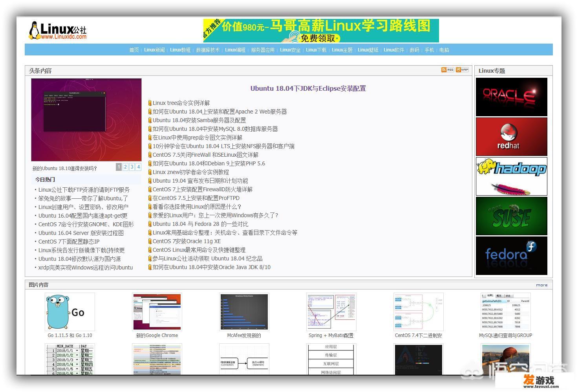Open Linux新闻 in the navigation bar

154,50
